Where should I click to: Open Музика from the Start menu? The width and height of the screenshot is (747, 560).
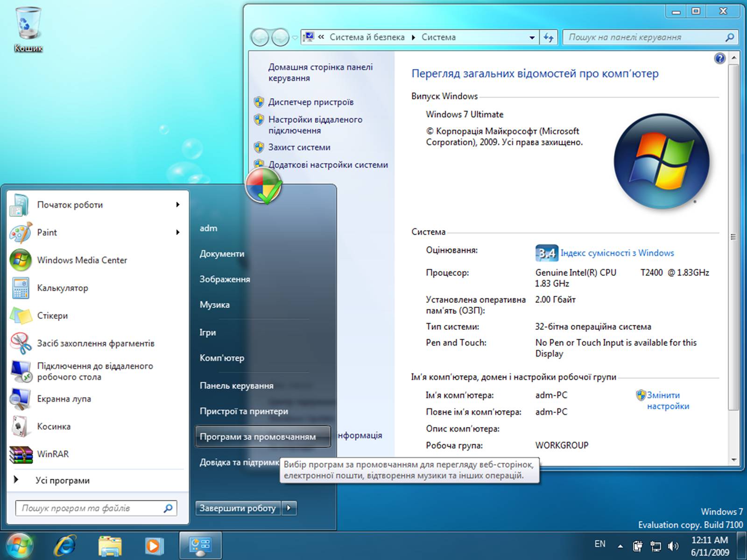pos(214,305)
